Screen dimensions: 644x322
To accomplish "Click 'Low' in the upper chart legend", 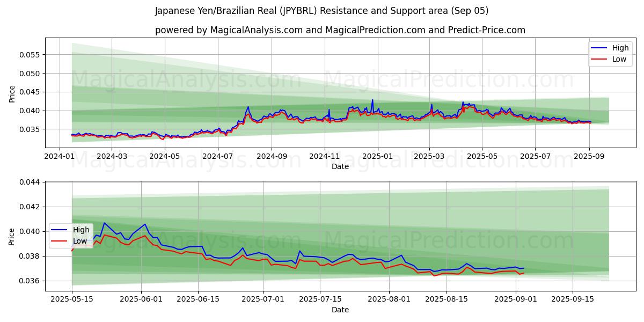I will (x=619, y=59).
